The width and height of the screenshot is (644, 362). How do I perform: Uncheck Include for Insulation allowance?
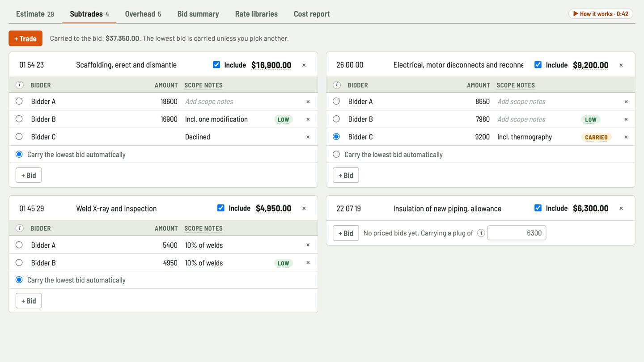pos(538,208)
